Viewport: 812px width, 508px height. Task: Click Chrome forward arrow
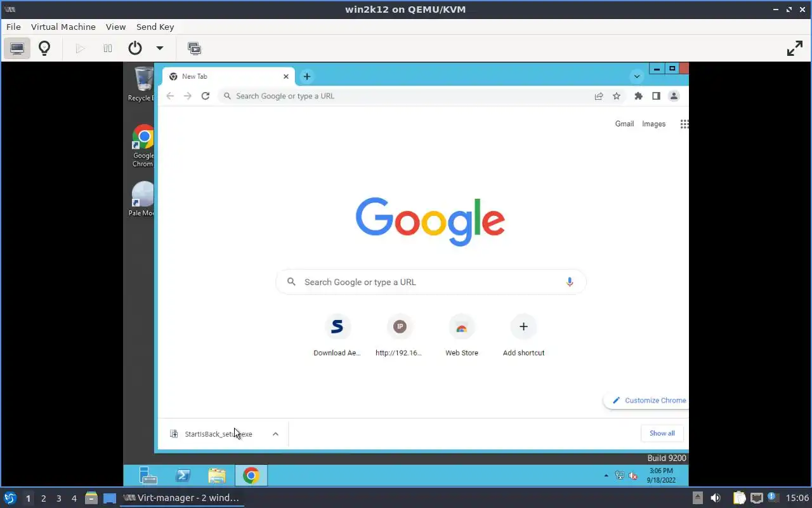tap(188, 96)
